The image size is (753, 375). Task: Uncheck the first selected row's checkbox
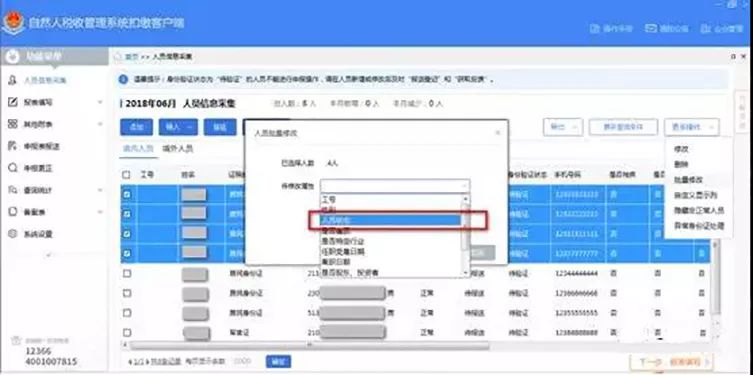click(x=126, y=194)
